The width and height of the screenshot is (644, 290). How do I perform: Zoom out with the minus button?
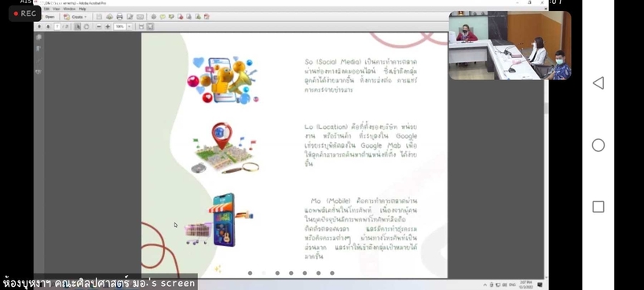[99, 27]
